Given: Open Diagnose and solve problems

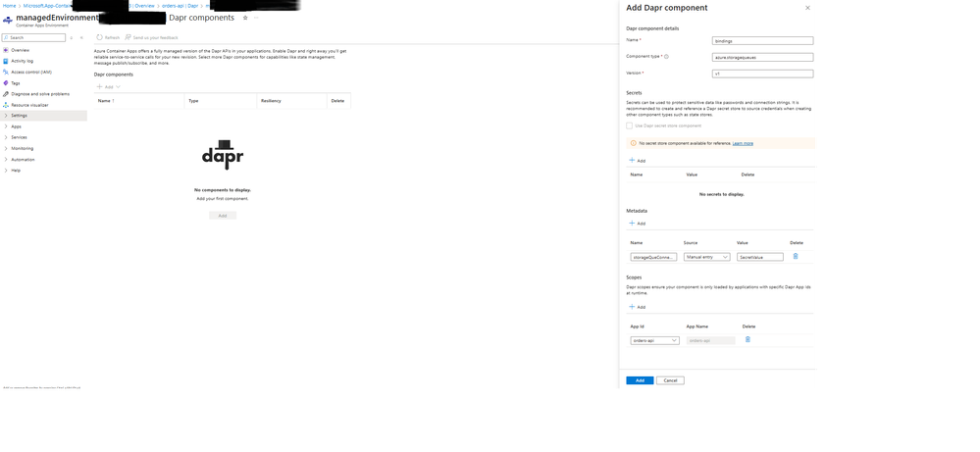Looking at the screenshot, I should coord(40,94).
